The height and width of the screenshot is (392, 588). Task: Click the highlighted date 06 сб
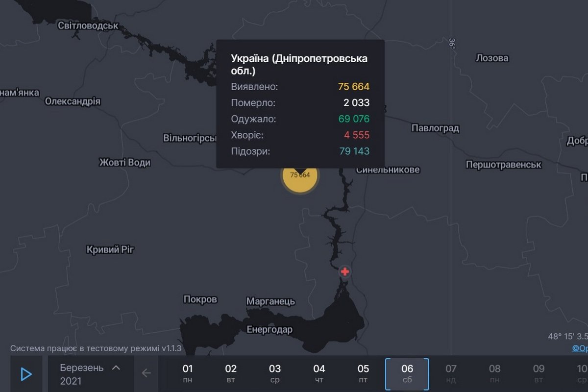[x=407, y=373]
